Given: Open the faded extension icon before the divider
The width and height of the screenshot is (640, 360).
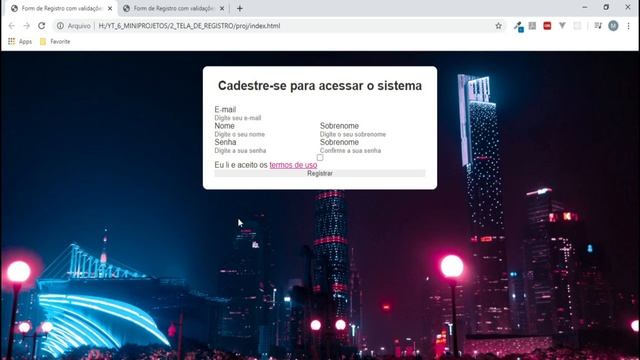Looking at the screenshot, I should [577, 26].
